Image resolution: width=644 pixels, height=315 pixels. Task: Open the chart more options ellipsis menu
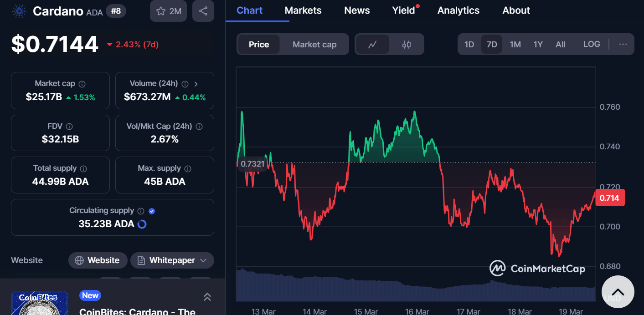click(x=623, y=44)
